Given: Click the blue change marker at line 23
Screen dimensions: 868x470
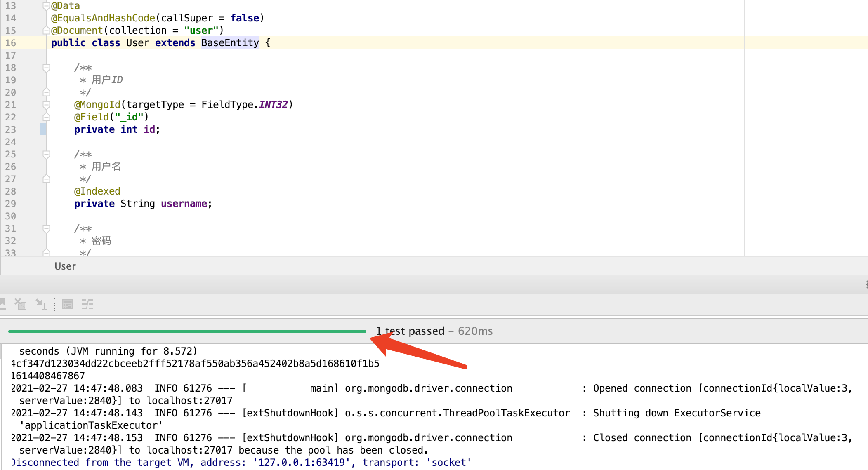Looking at the screenshot, I should click(x=42, y=129).
